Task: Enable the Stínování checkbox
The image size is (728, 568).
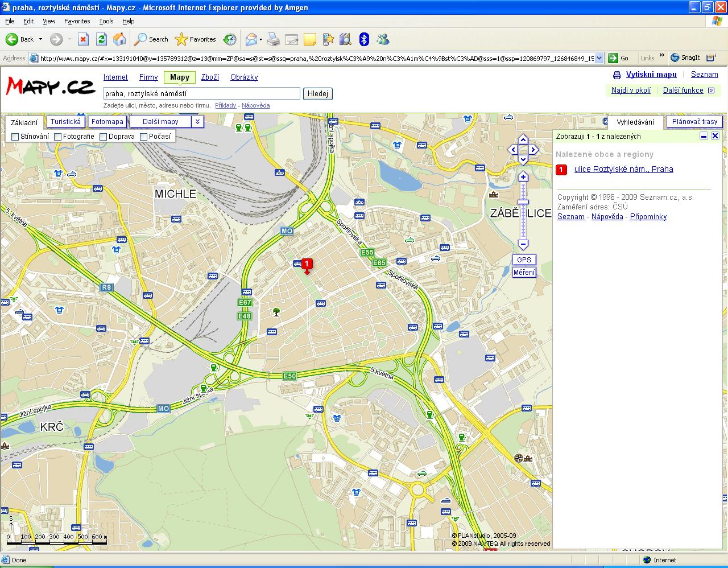Action: point(15,137)
